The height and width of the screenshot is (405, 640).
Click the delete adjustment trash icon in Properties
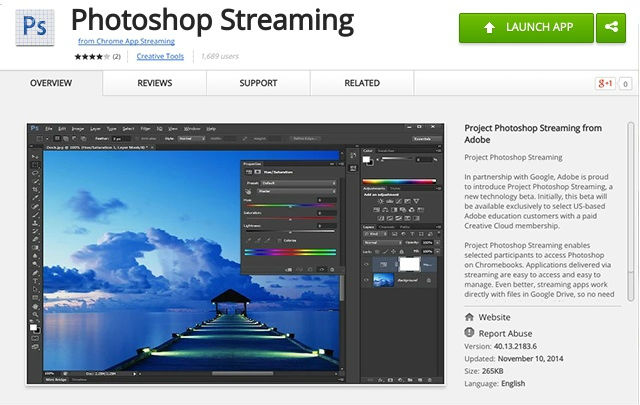(x=332, y=269)
